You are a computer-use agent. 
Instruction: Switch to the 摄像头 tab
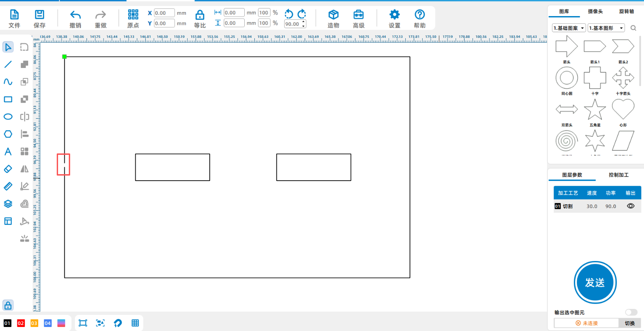point(595,12)
